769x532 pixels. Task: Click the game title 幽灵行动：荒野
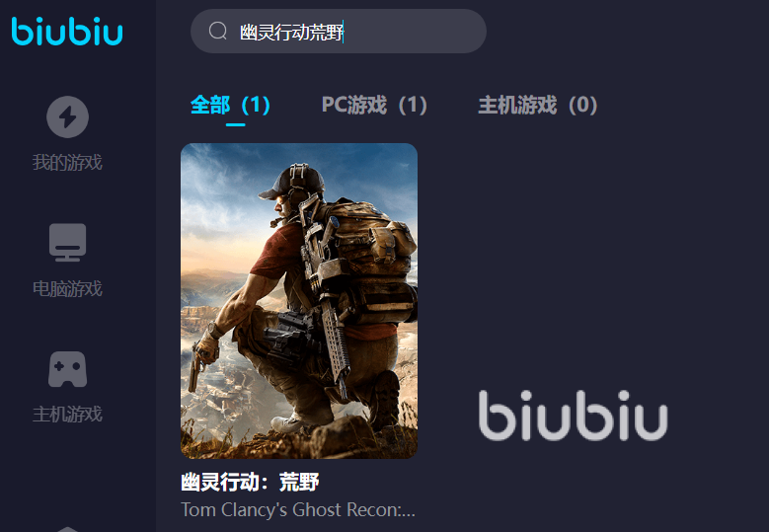pos(250,482)
